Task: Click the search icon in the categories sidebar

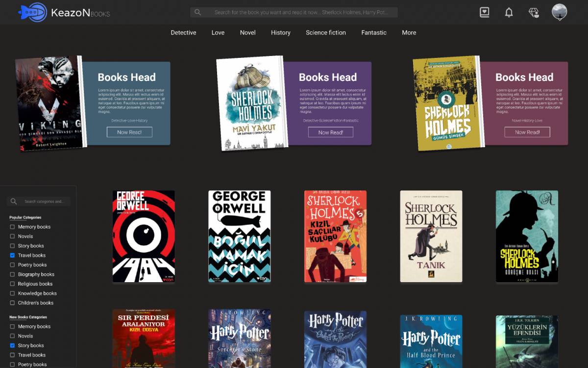Action: (13, 201)
